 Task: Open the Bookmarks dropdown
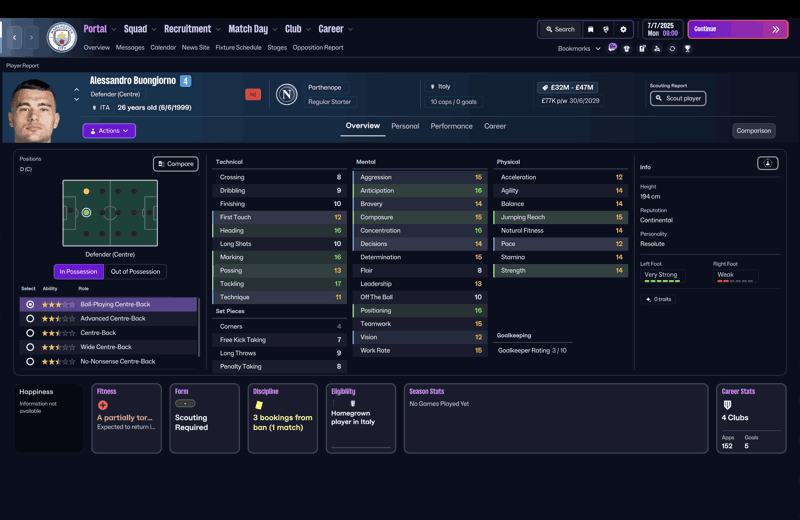point(579,48)
